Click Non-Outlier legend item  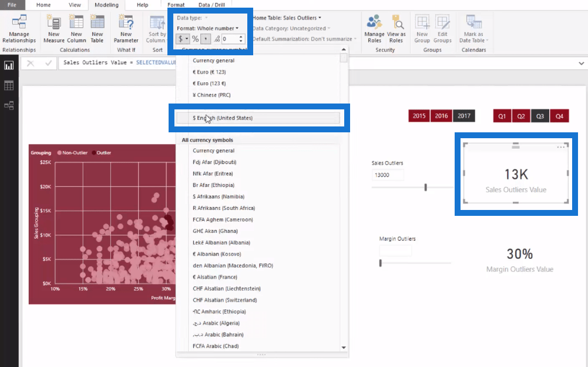coord(72,152)
